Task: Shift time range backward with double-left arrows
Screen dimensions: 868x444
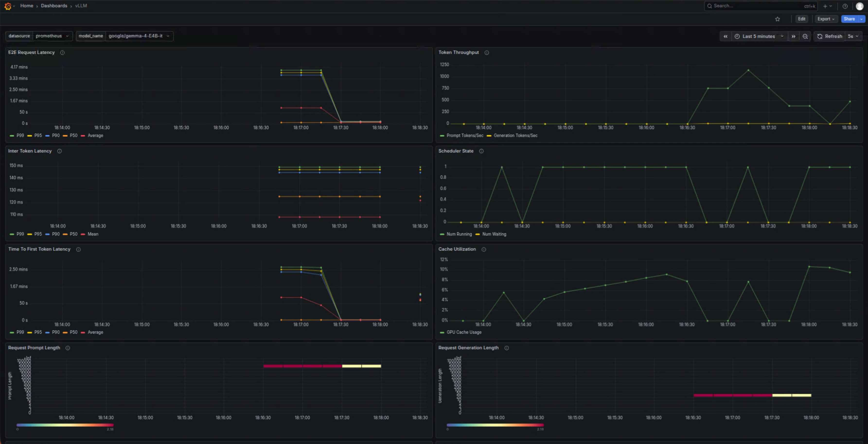Action: click(x=726, y=36)
